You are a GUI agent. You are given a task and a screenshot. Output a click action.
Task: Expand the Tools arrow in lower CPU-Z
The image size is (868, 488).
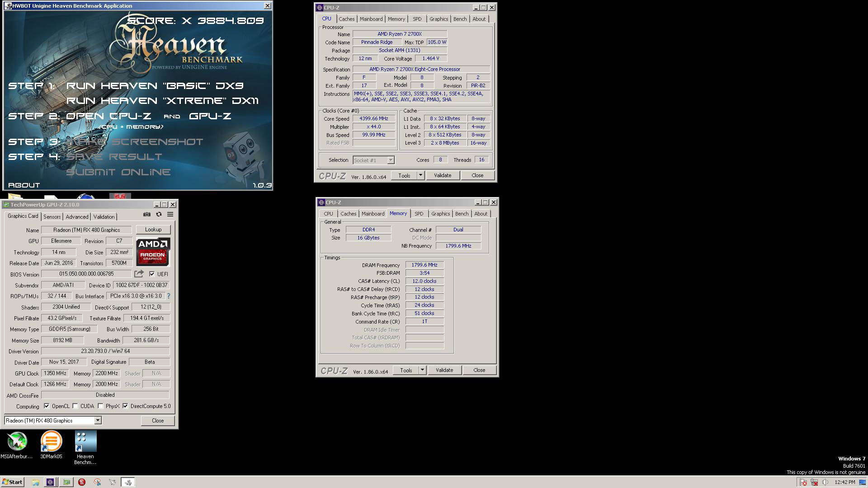422,370
